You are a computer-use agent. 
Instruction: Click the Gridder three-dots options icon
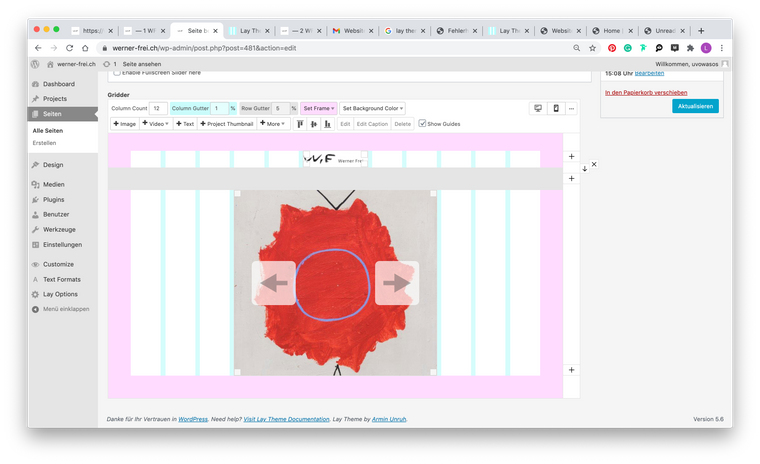click(x=571, y=108)
